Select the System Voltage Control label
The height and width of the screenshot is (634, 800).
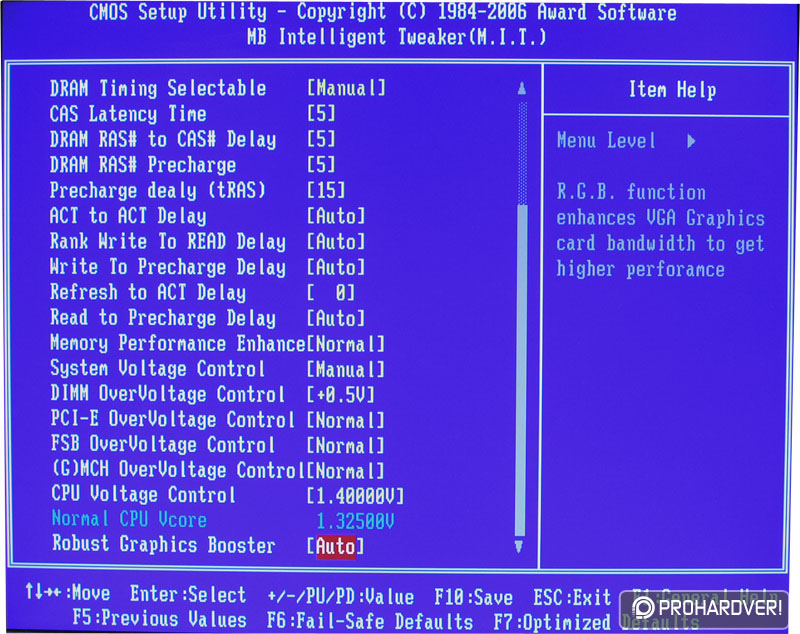tap(158, 368)
